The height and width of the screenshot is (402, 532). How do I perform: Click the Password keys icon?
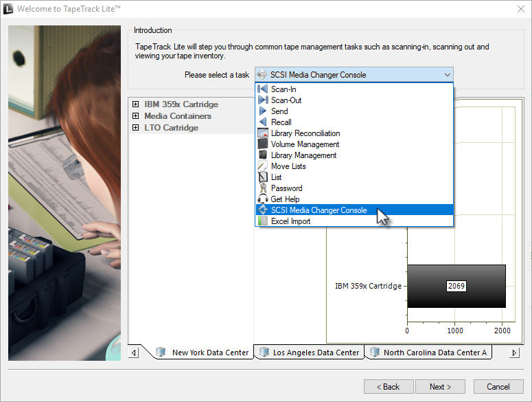[263, 188]
